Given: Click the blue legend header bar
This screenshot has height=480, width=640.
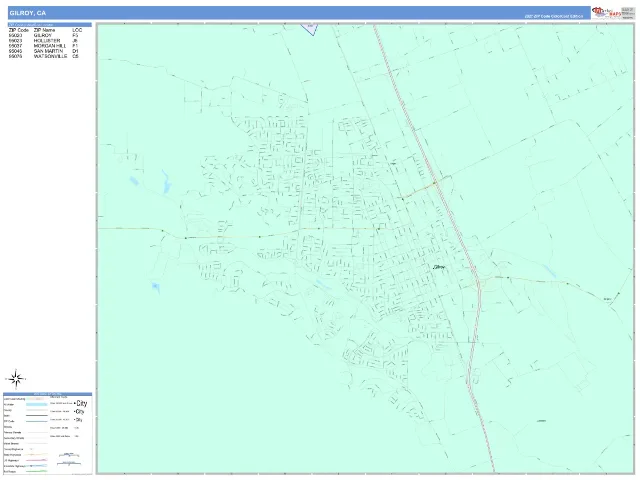Looking at the screenshot, I should (x=47, y=394).
